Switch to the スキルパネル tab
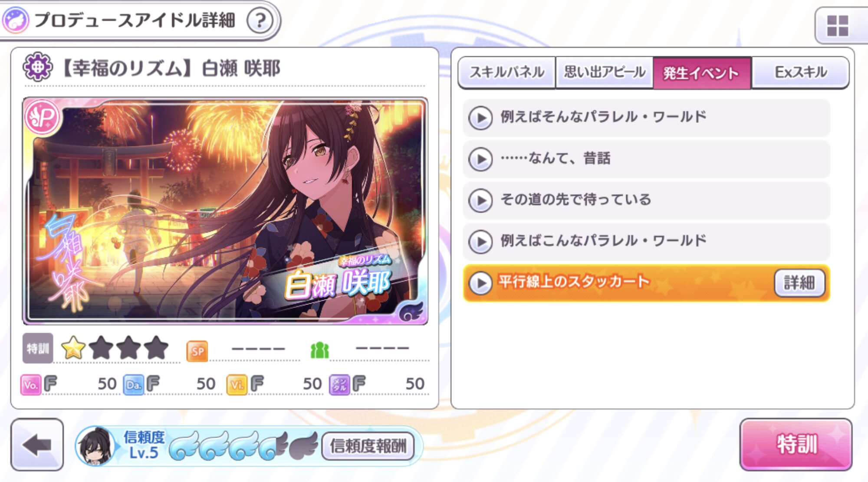 pyautogui.click(x=506, y=72)
